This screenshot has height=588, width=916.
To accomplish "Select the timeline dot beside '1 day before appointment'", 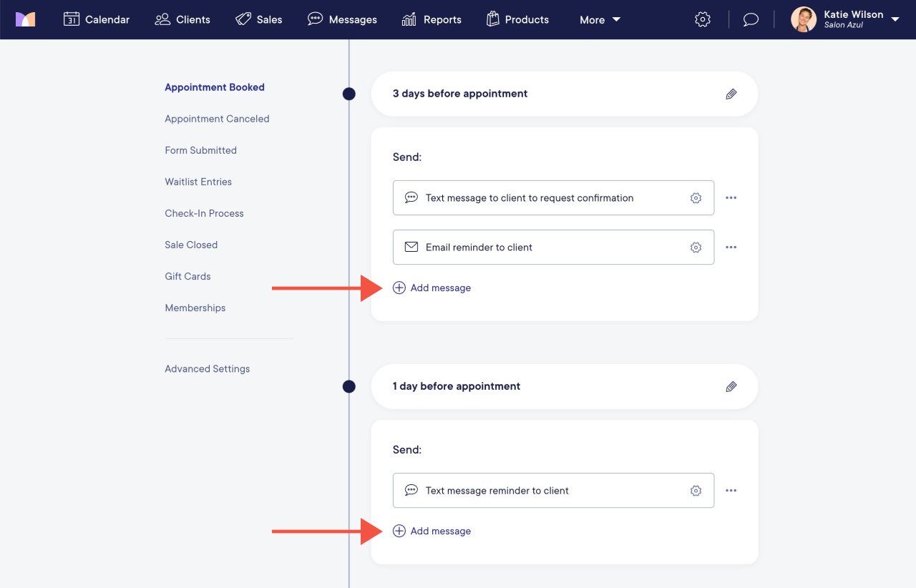I will (349, 386).
